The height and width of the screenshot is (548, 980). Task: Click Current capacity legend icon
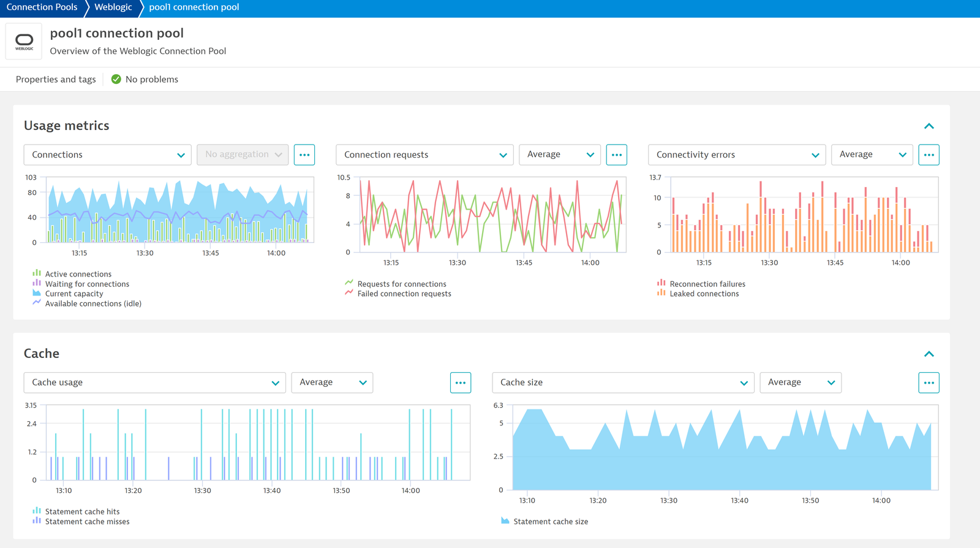pos(37,293)
